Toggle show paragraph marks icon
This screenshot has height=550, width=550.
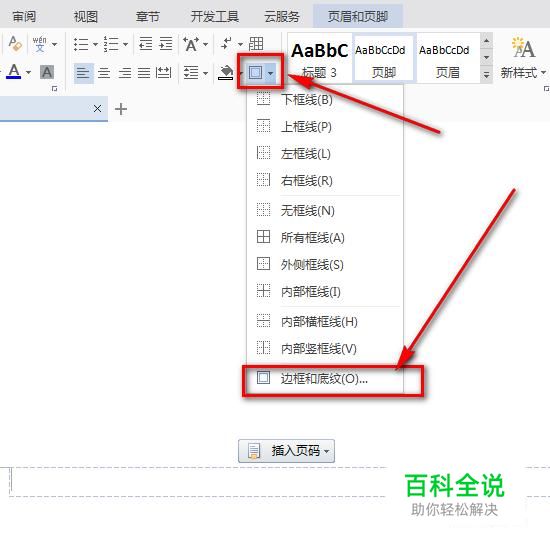point(226,44)
